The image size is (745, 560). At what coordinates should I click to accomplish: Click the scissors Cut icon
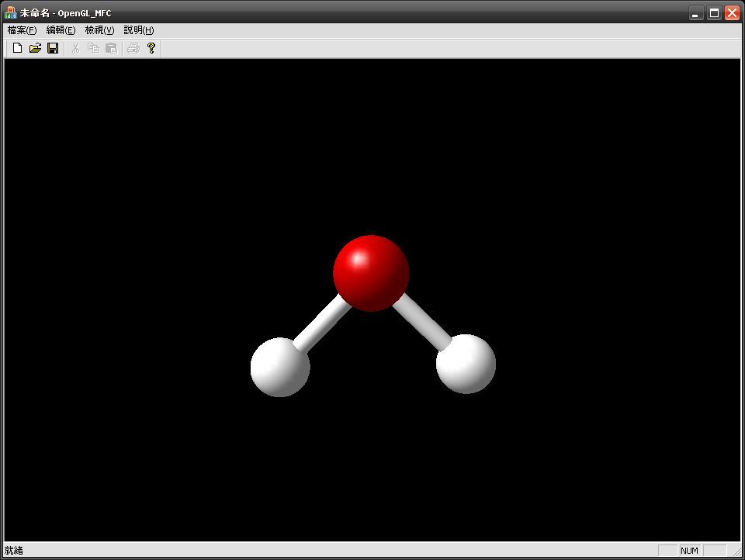(75, 48)
